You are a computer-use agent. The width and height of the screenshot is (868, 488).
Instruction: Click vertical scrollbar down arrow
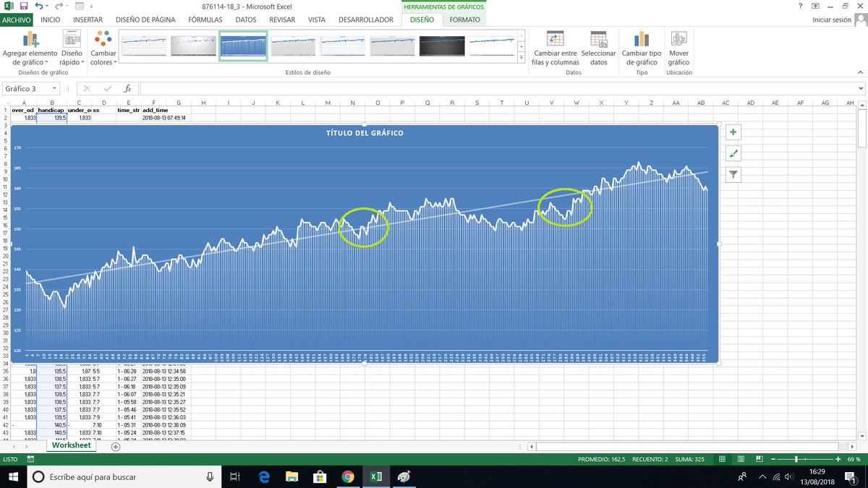pyautogui.click(x=861, y=436)
